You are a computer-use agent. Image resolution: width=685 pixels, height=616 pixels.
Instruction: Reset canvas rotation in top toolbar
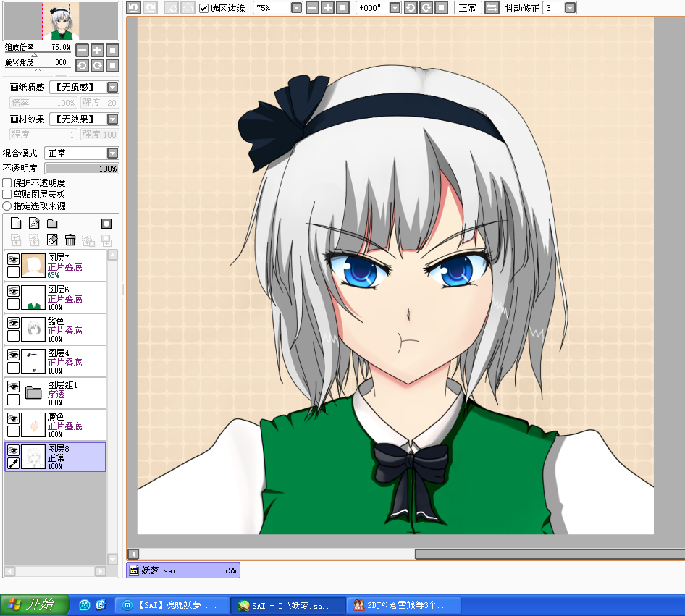coord(441,8)
